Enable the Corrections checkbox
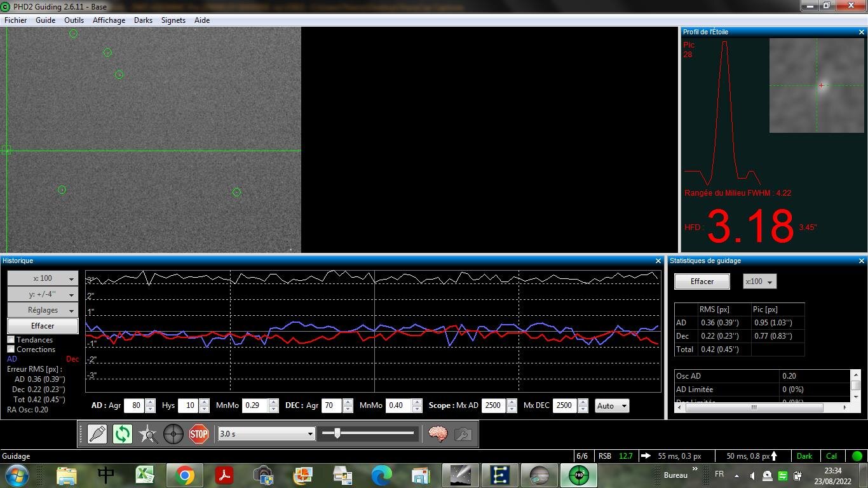868x488 pixels. point(11,349)
